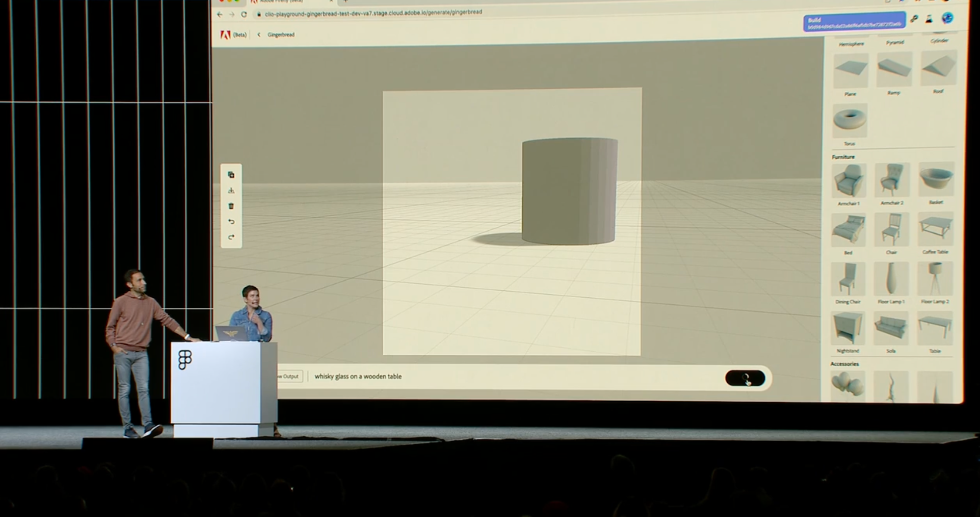
Task: Open the browser profile avatar
Action: [947, 18]
